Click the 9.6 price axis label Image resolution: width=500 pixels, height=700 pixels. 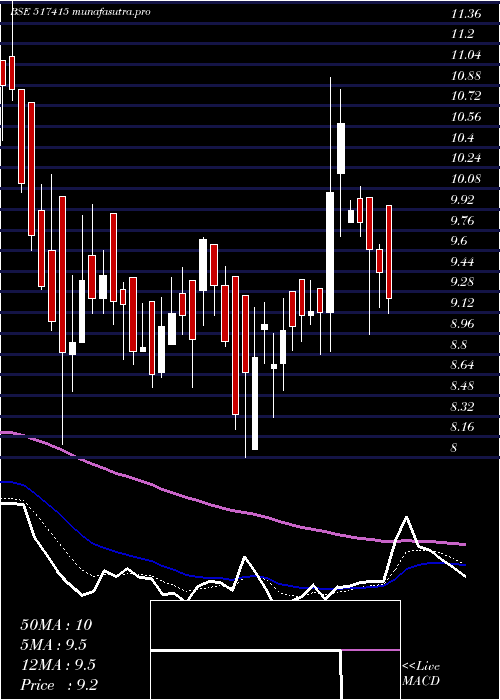point(459,242)
